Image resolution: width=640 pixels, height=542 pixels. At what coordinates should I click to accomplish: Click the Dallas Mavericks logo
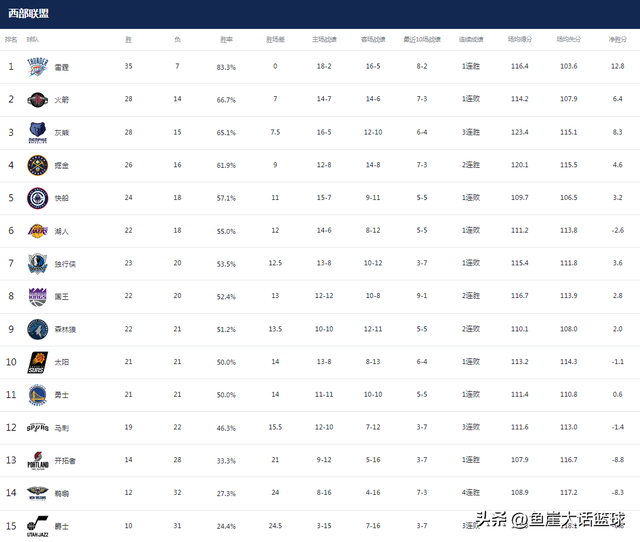point(38,264)
